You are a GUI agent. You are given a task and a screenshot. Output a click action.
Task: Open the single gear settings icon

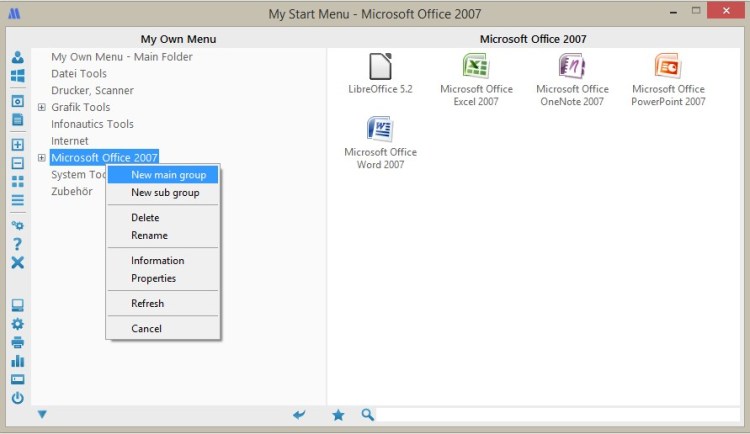click(x=18, y=324)
